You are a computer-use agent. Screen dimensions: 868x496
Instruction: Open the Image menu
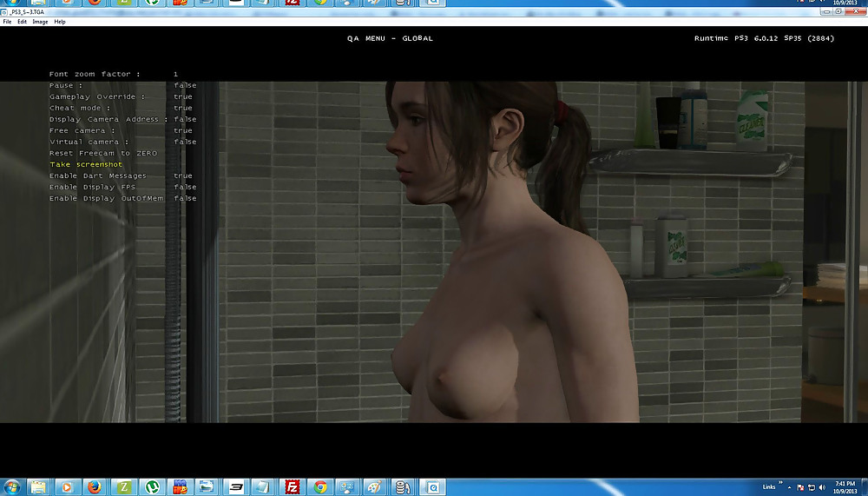click(x=40, y=22)
